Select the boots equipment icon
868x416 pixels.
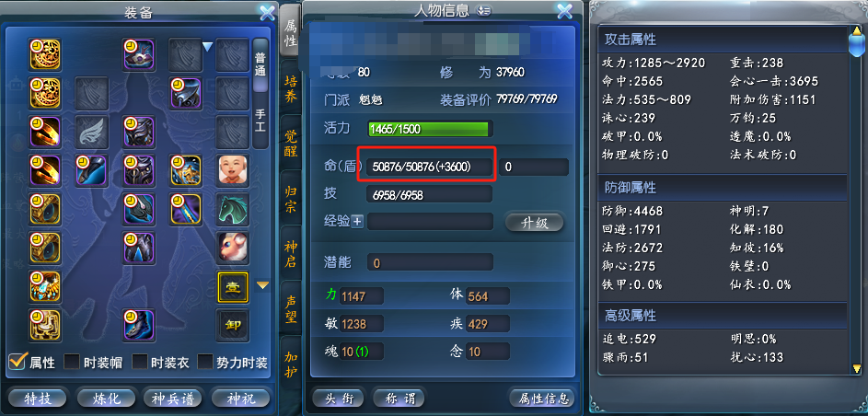click(x=138, y=325)
